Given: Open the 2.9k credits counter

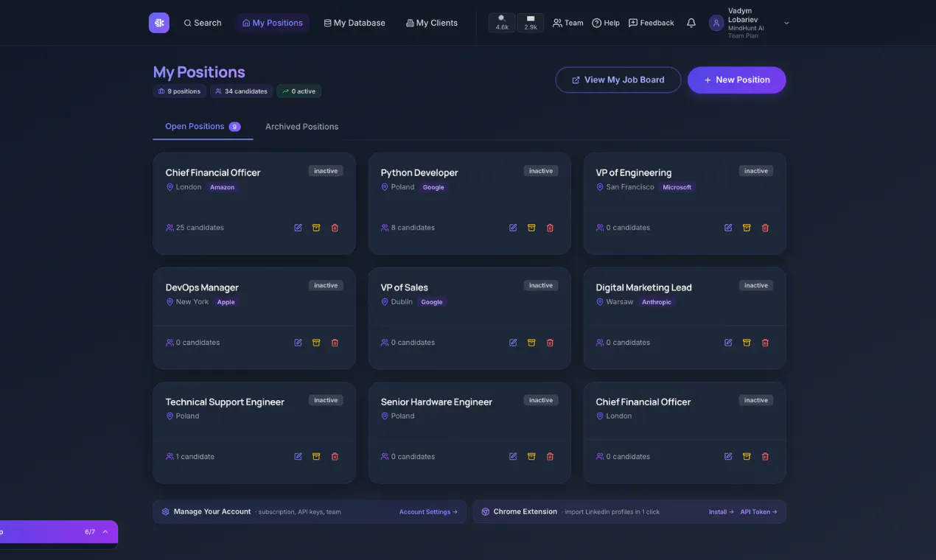Looking at the screenshot, I should click(x=531, y=23).
